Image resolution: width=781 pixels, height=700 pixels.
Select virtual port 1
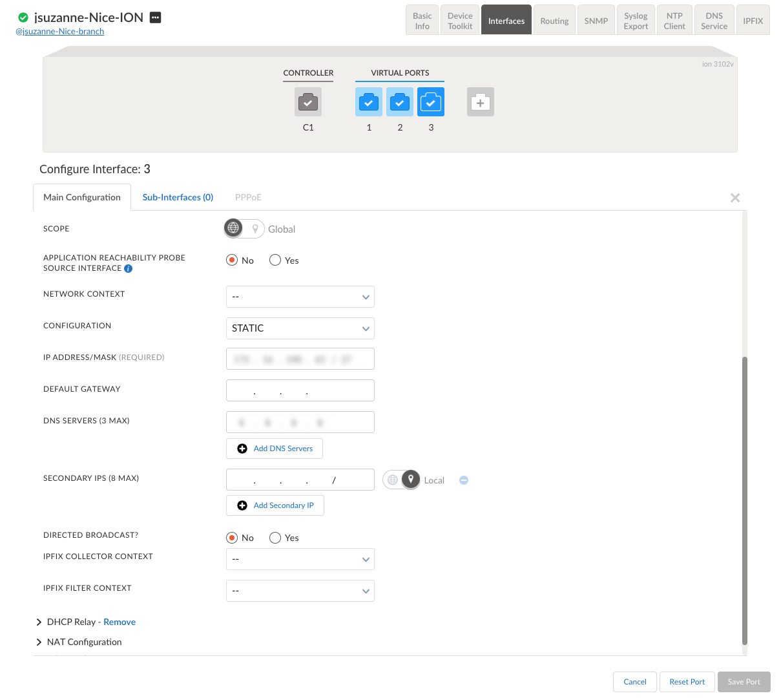(x=368, y=101)
